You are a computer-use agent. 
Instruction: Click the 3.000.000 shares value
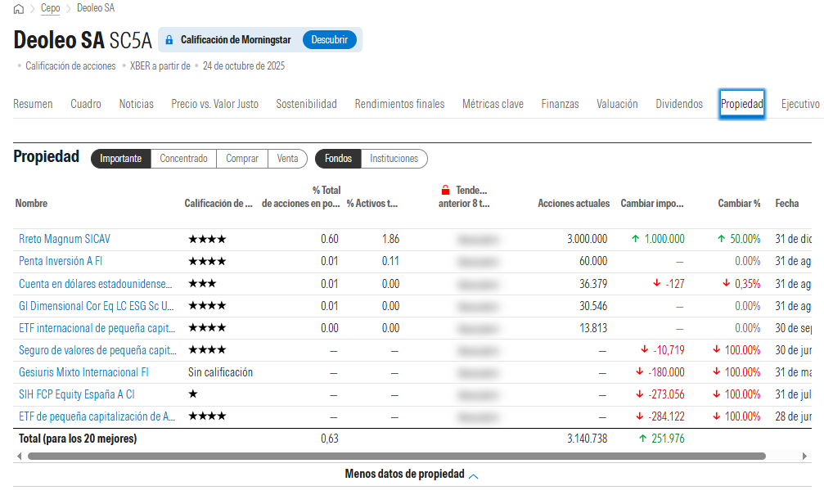587,239
